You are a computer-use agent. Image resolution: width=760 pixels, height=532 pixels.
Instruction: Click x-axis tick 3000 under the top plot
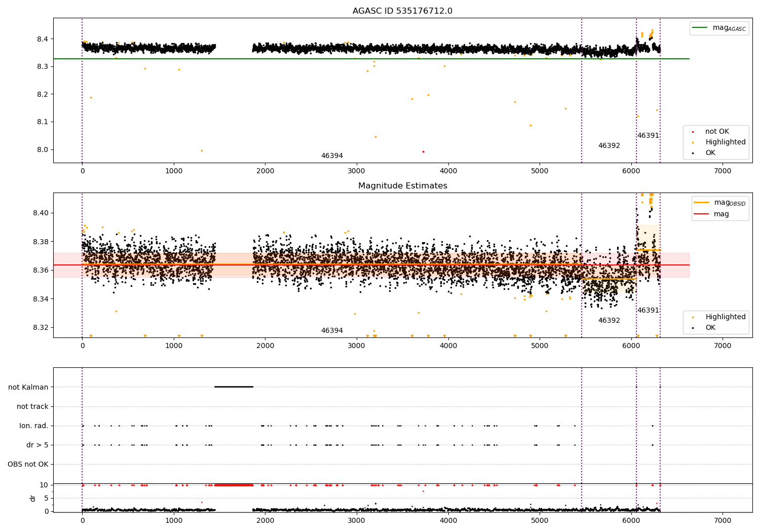click(357, 171)
